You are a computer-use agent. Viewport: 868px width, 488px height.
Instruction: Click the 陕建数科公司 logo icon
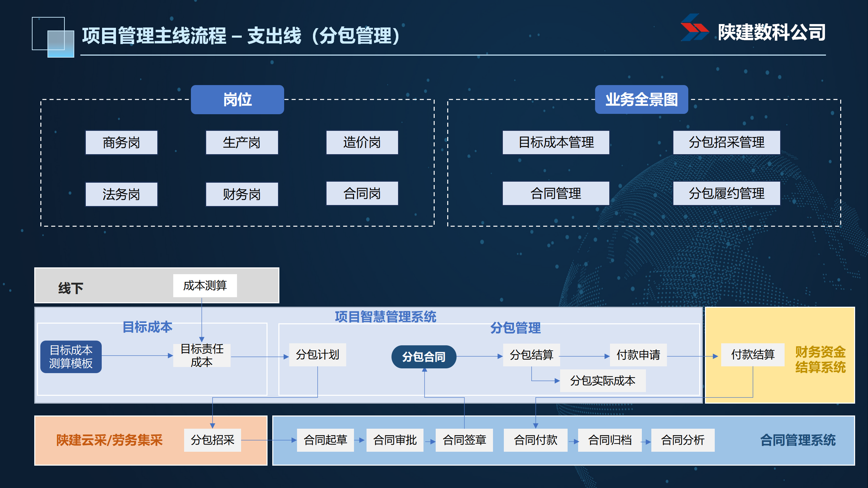coord(694,28)
